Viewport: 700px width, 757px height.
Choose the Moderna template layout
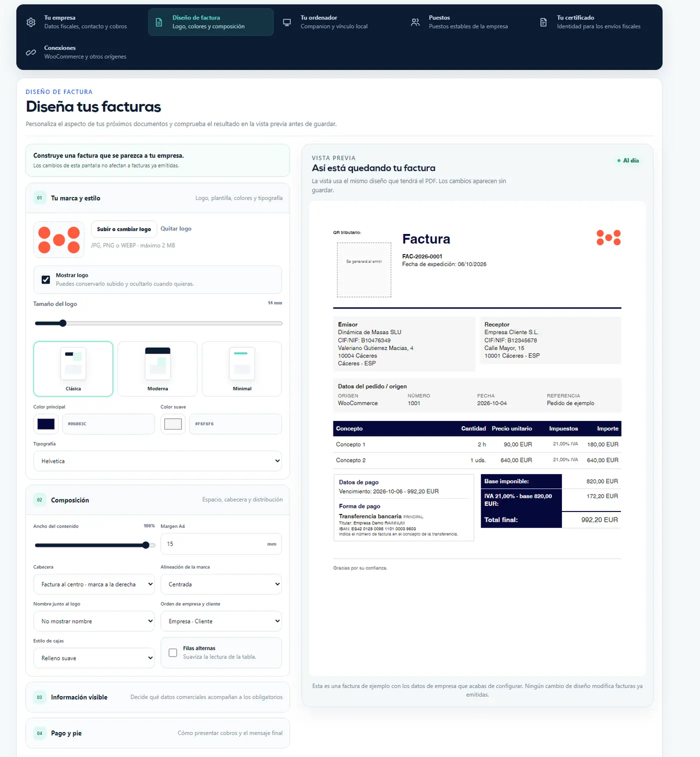(157, 368)
